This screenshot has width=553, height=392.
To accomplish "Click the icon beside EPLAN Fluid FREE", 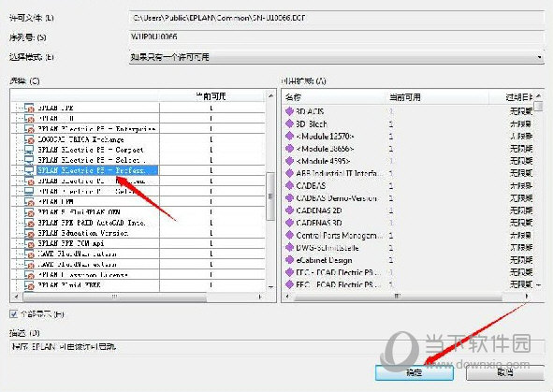I will click(29, 284).
